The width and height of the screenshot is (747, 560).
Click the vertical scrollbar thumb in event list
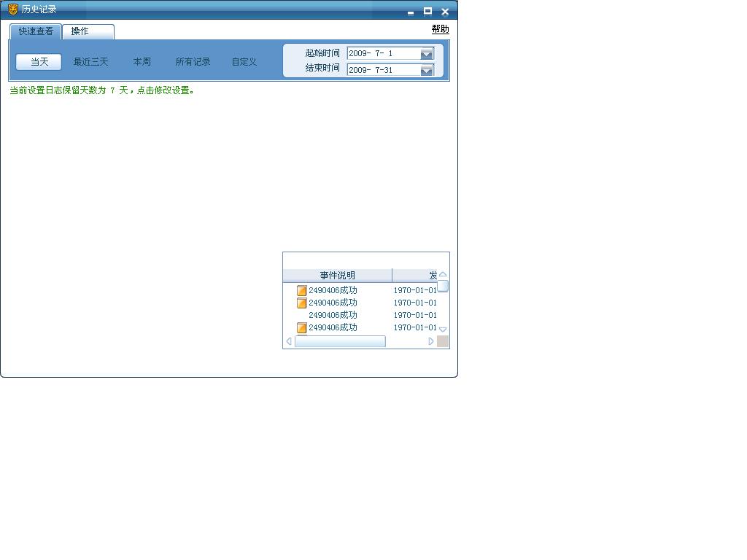tap(443, 286)
